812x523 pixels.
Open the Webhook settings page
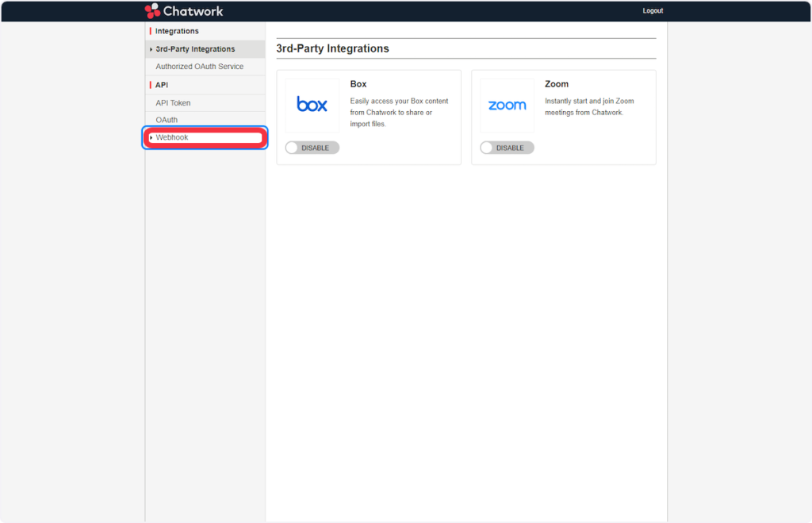[x=172, y=137]
